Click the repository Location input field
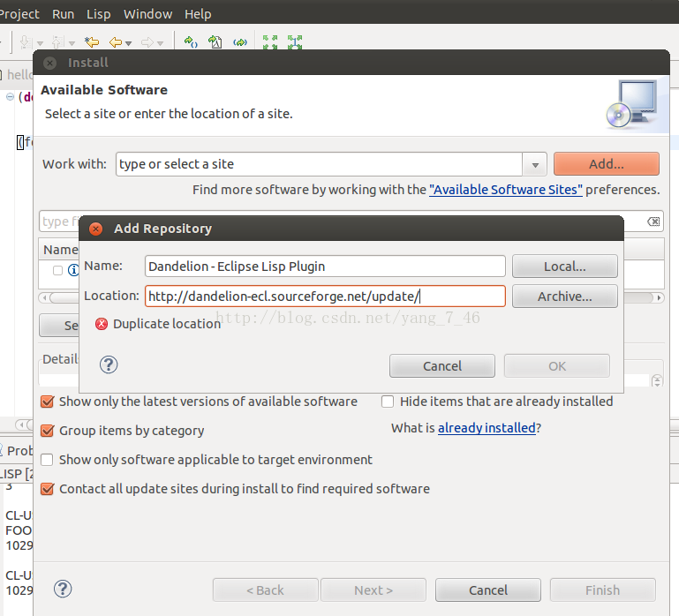This screenshot has width=679, height=616. tap(325, 297)
